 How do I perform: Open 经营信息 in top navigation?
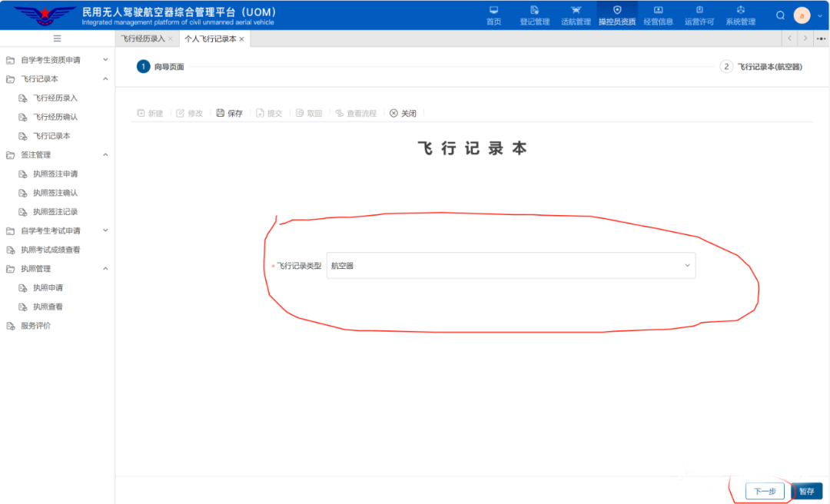[658, 15]
